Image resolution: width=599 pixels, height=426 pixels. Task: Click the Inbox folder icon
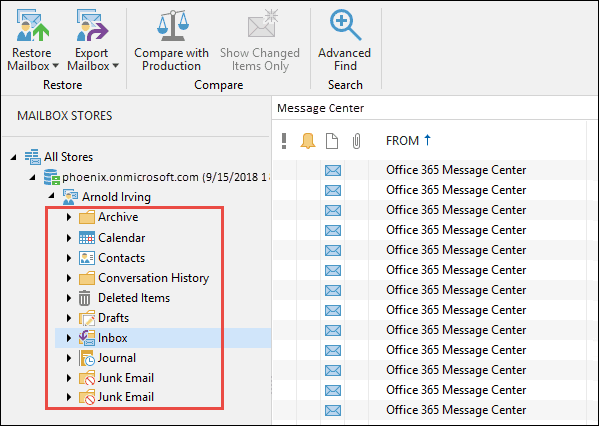(87, 338)
